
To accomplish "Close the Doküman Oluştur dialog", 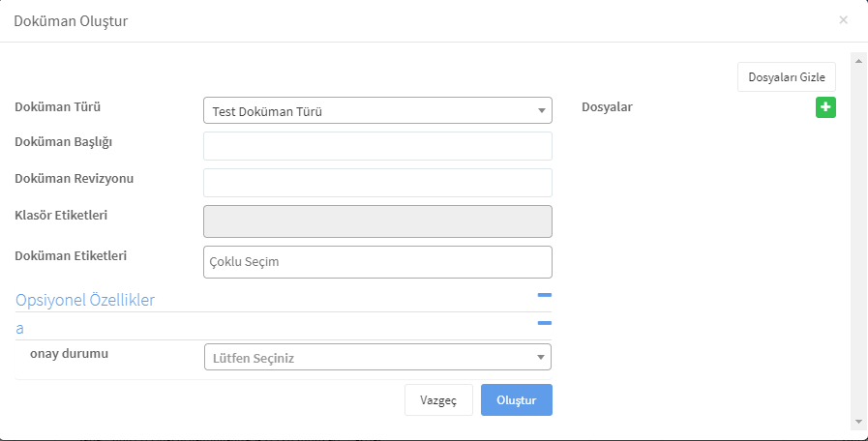I will pyautogui.click(x=843, y=20).
